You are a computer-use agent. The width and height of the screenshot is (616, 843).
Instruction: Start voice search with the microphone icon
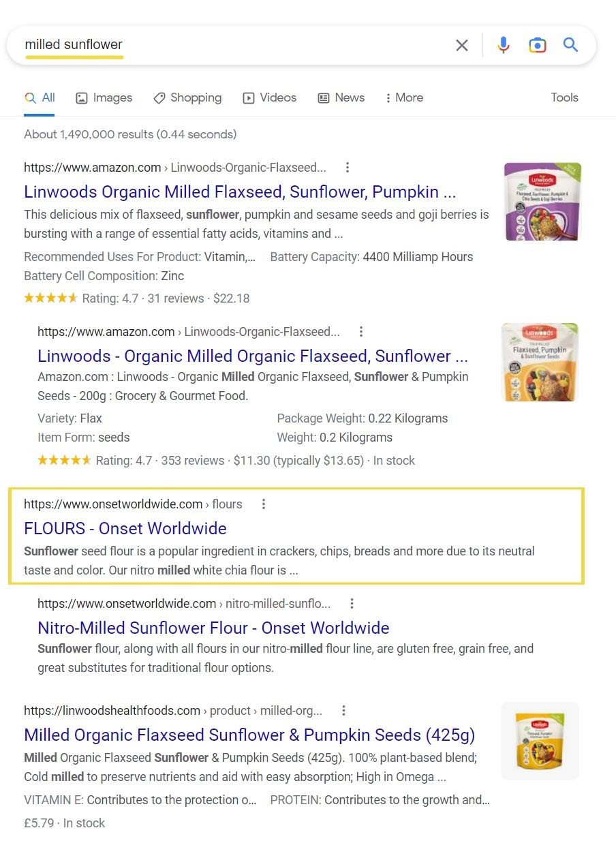pos(504,46)
